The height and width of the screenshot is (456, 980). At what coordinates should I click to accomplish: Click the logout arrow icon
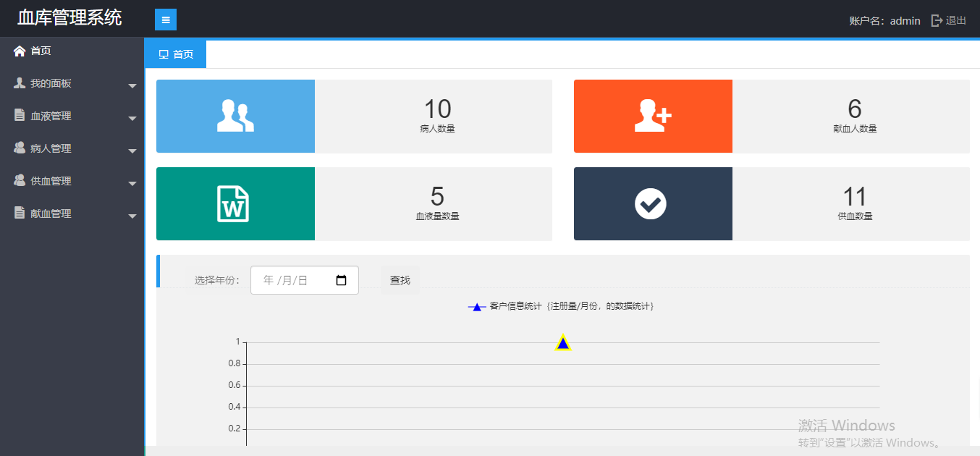pyautogui.click(x=937, y=20)
